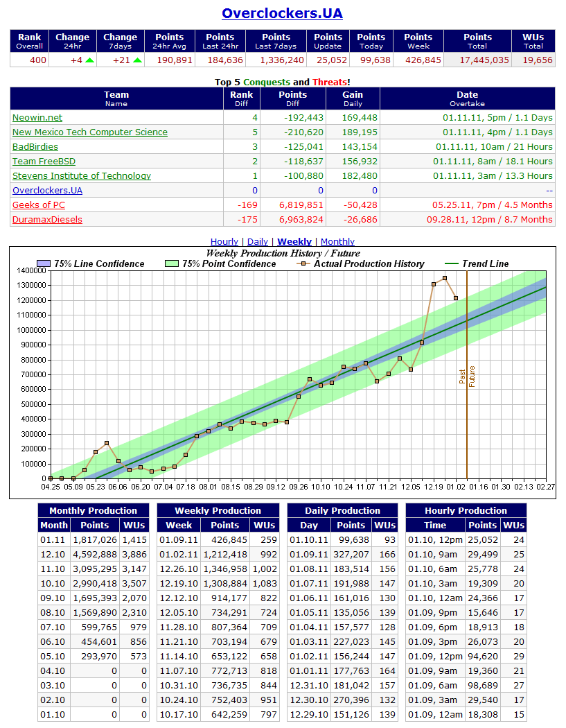The width and height of the screenshot is (566, 728).
Task: Click the rank value 400
Action: tap(38, 60)
